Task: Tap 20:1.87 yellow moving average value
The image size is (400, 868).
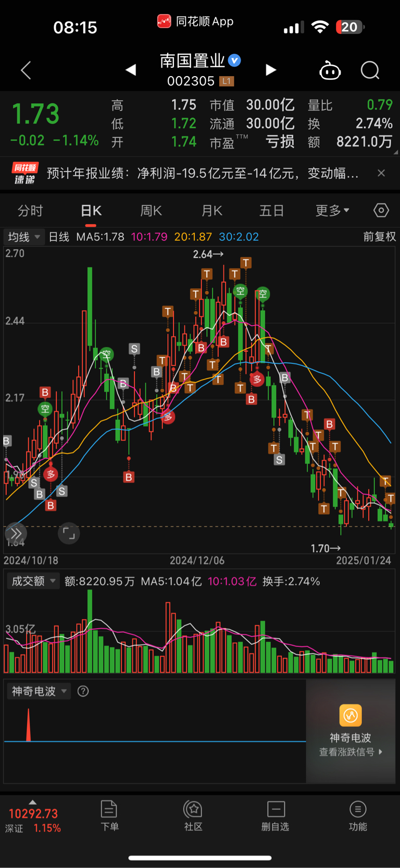Action: (193, 237)
